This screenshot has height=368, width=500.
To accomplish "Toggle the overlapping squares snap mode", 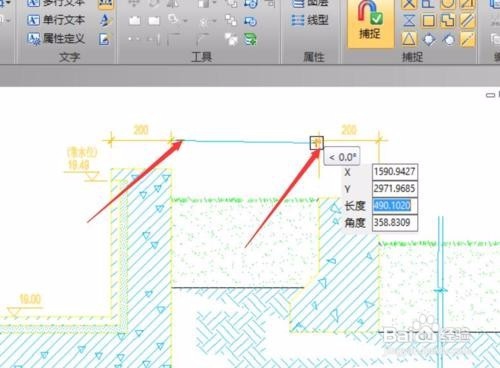I will (x=448, y=21).
